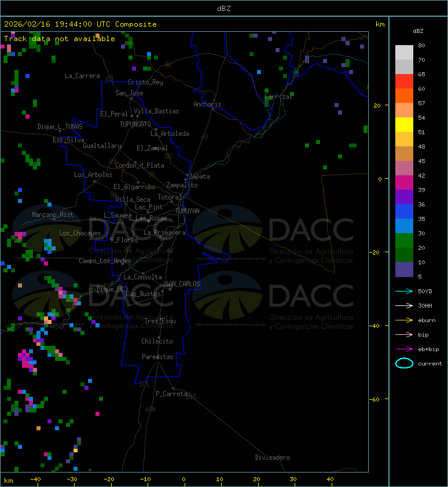Click the La_Arboleda label
The width and height of the screenshot is (448, 487).
click(170, 134)
